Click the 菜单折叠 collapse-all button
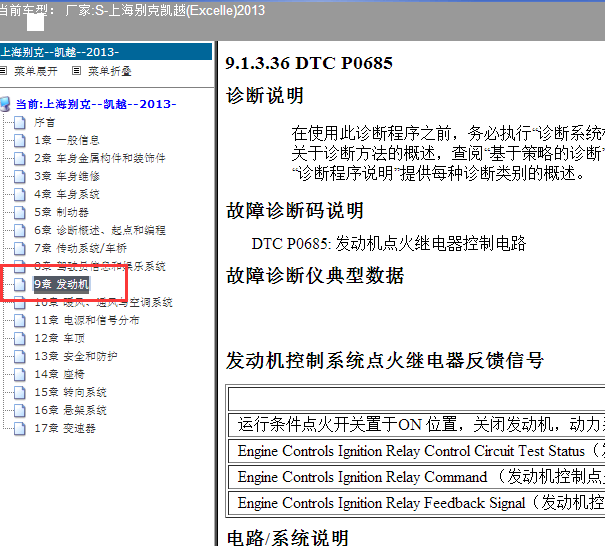This screenshot has width=605, height=546. point(110,71)
